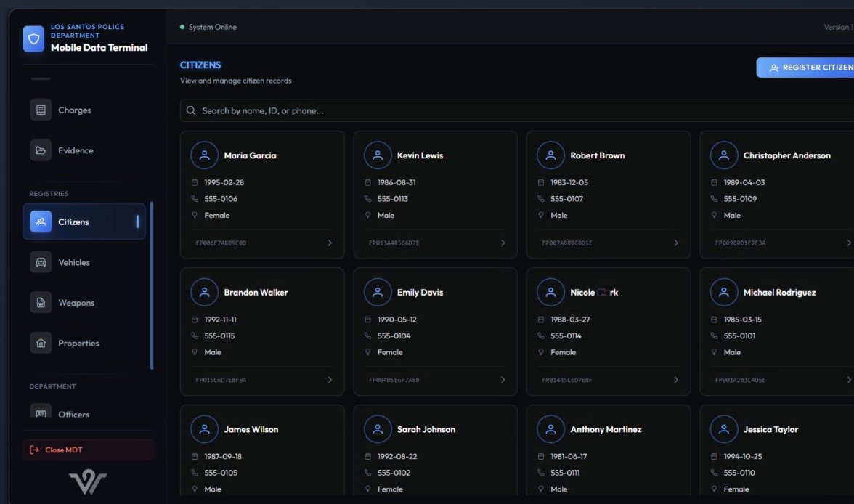The height and width of the screenshot is (504, 854).
Task: Open the Officers department menu item
Action: click(x=74, y=413)
